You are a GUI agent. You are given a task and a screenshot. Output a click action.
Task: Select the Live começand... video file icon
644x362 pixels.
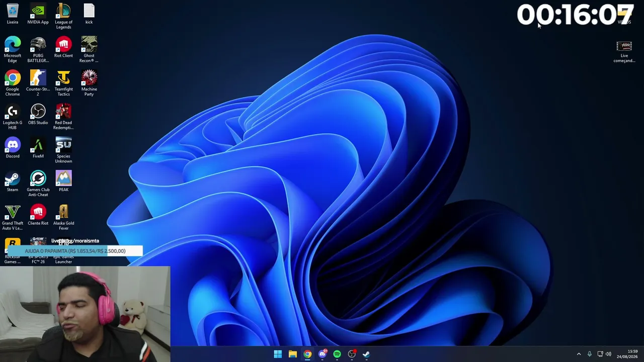pyautogui.click(x=624, y=52)
